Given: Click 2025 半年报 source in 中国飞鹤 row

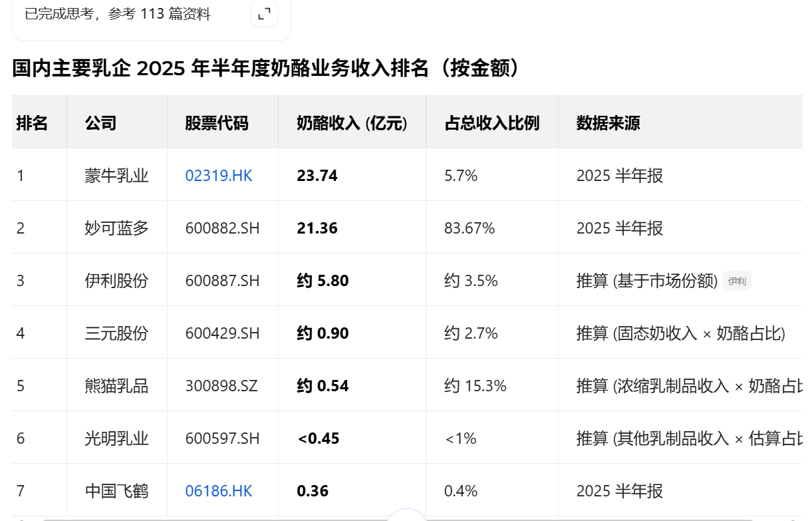Looking at the screenshot, I should coord(620,491).
